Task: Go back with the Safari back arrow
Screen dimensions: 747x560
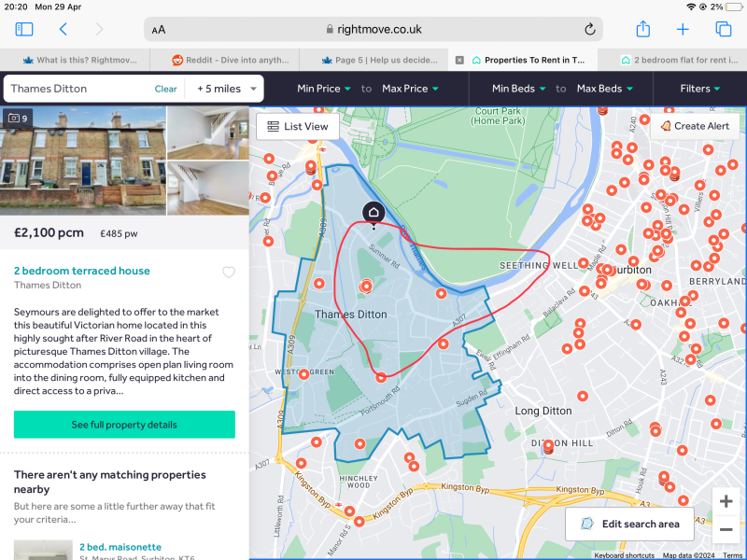Action: pos(63,29)
